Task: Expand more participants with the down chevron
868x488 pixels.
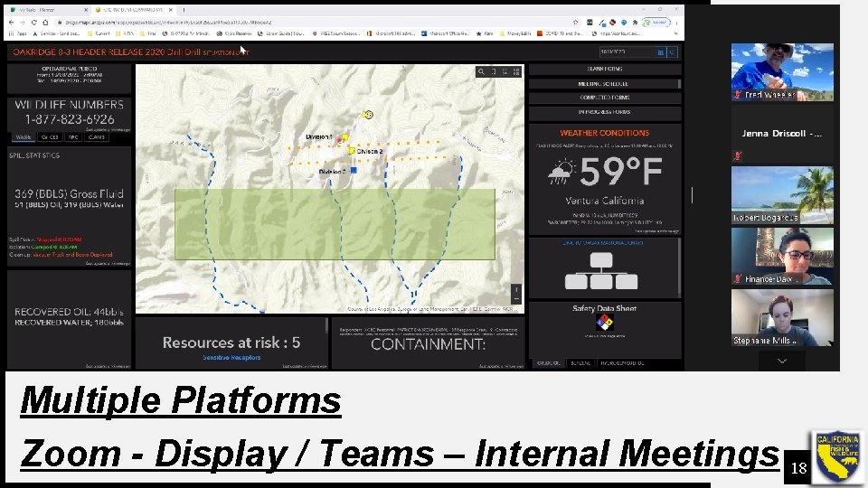Action: coord(781,361)
